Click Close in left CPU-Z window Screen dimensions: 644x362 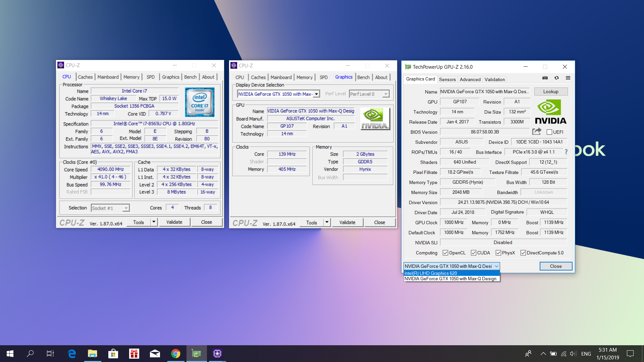207,222
